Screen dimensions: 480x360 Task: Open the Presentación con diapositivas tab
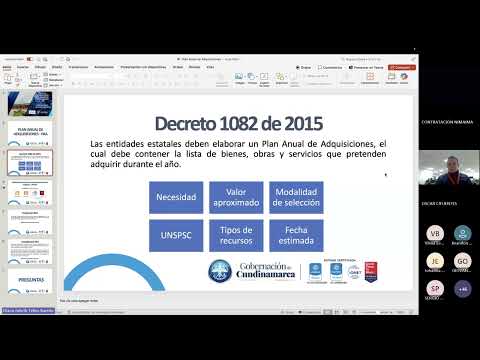tap(143, 67)
